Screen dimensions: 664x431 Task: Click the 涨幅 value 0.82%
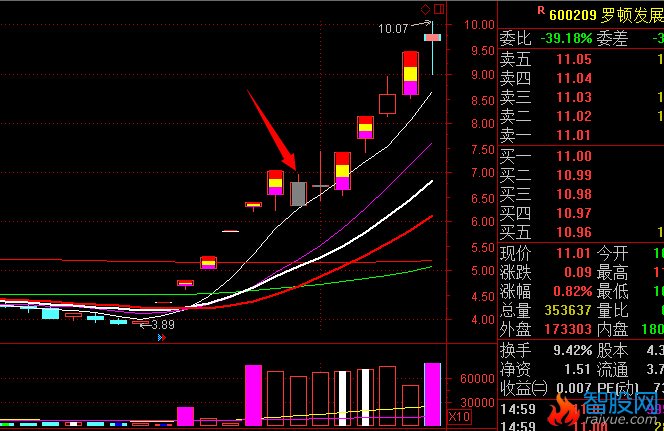(x=573, y=291)
